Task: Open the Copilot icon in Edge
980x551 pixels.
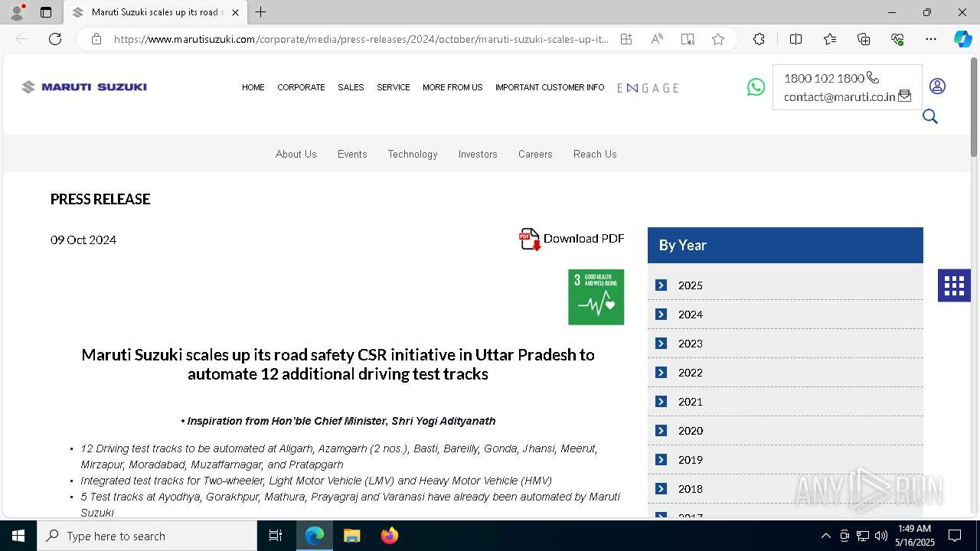Action: pos(962,39)
